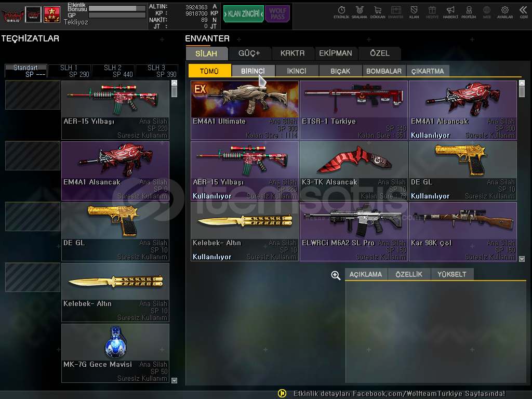Open the Haberci megaphone icon
The width and height of the screenshot is (532, 399).
(450, 12)
